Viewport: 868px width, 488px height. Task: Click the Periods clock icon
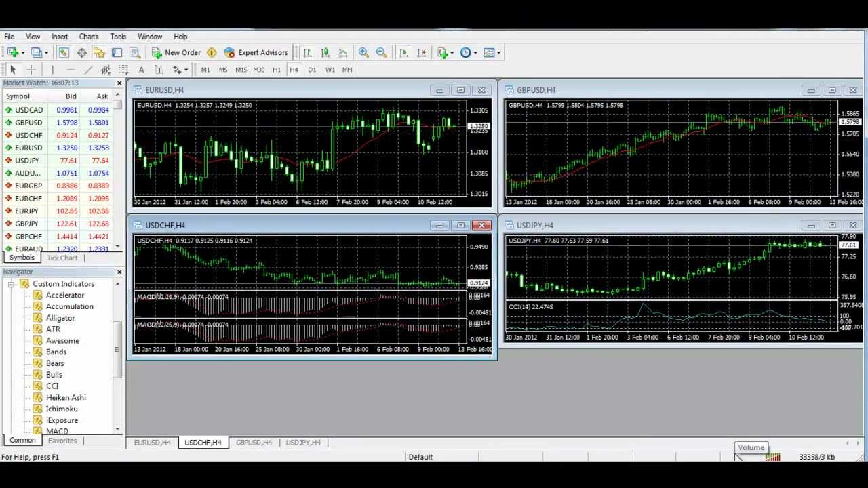465,52
